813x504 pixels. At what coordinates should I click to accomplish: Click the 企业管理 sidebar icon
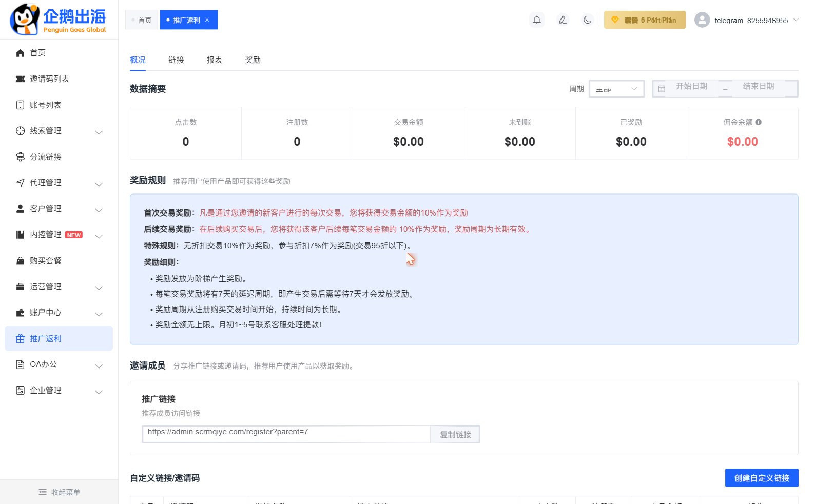(20, 391)
